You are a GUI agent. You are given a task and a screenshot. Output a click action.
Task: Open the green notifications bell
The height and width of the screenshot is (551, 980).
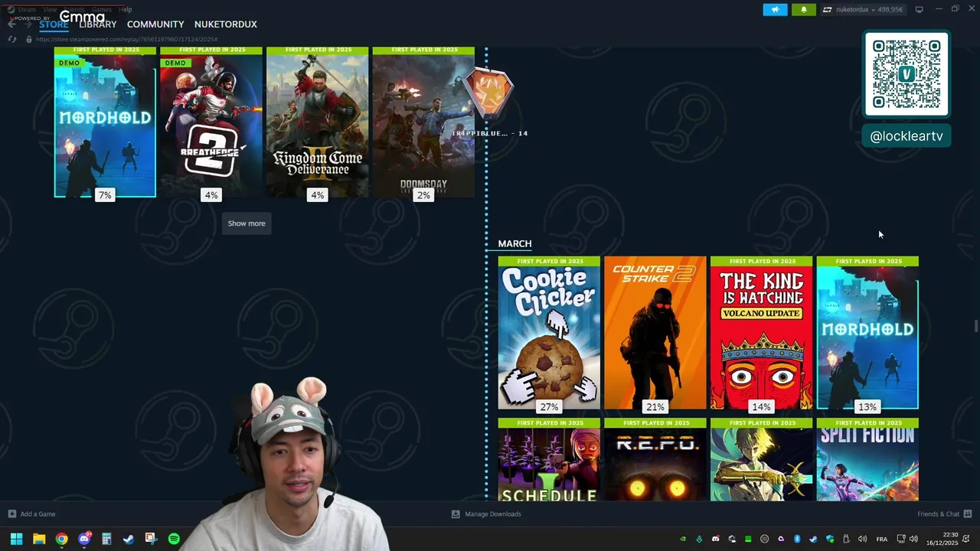(803, 10)
